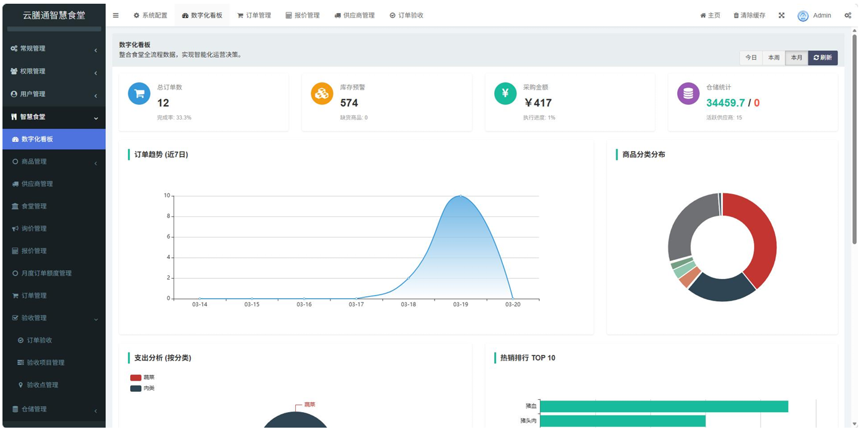Image resolution: width=868 pixels, height=445 pixels.
Task: Toggle the 蔬菜 legend item in expense chart
Action: (142, 377)
